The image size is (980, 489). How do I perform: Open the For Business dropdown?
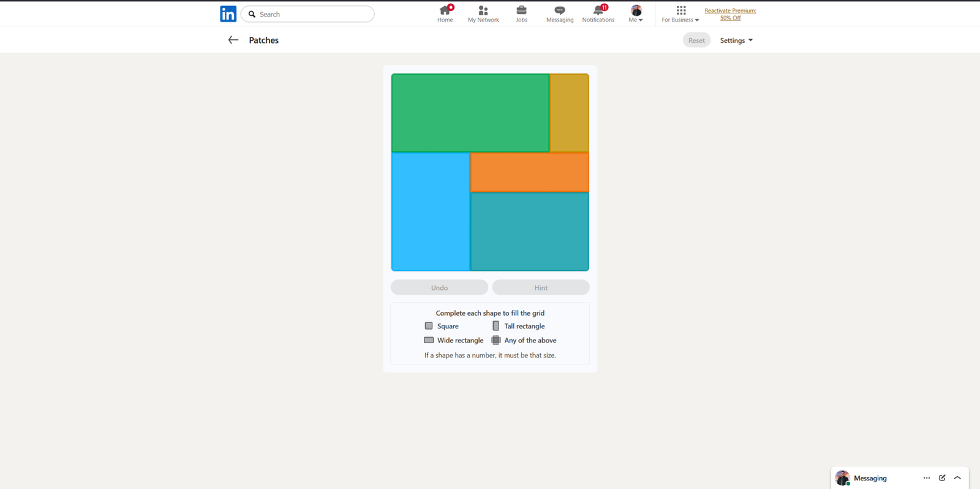tap(680, 13)
